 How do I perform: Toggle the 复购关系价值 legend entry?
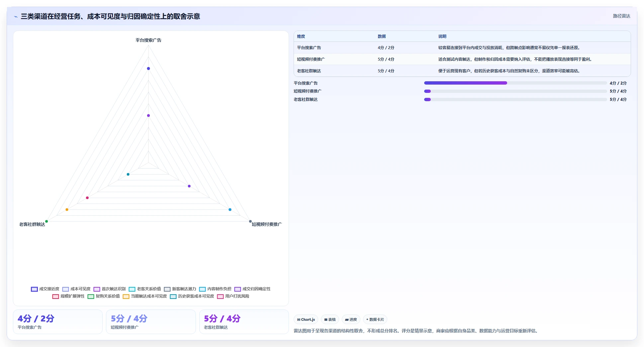[x=104, y=296]
